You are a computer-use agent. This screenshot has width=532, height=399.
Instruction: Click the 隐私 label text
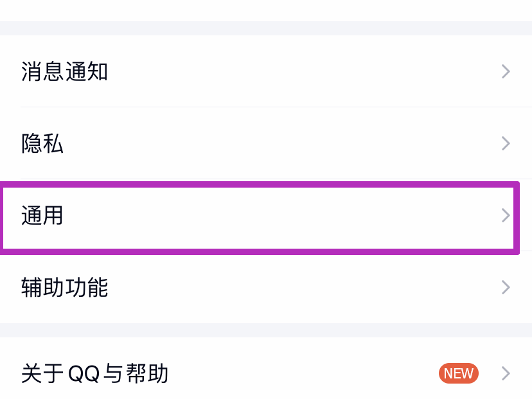pos(42,143)
